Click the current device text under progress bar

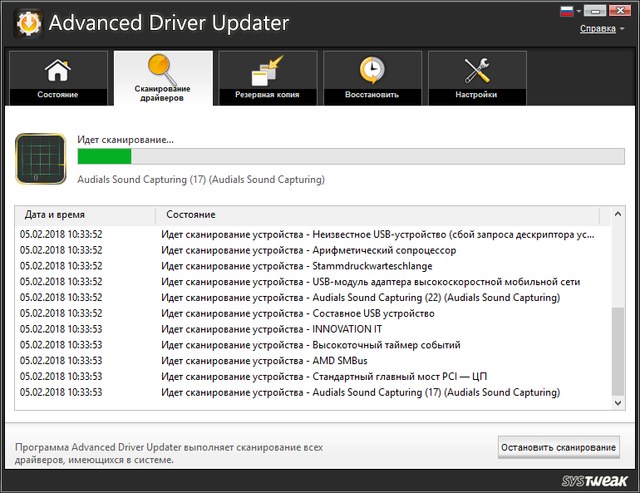pos(201,180)
